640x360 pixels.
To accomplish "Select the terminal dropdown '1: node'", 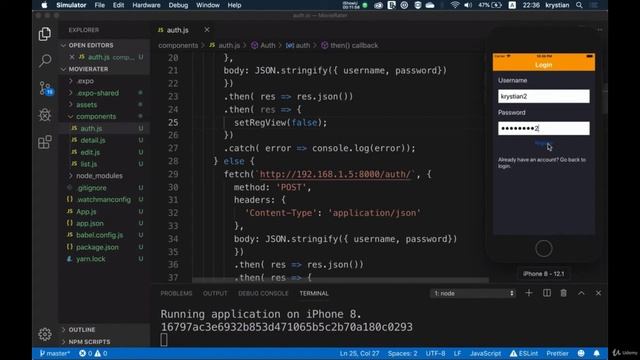I will [473, 293].
